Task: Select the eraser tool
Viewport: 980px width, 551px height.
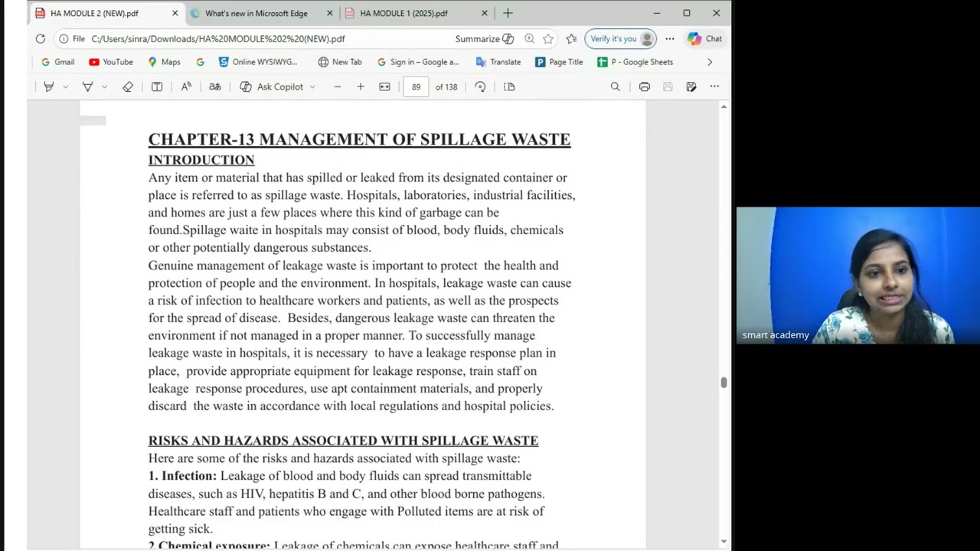Action: click(128, 86)
